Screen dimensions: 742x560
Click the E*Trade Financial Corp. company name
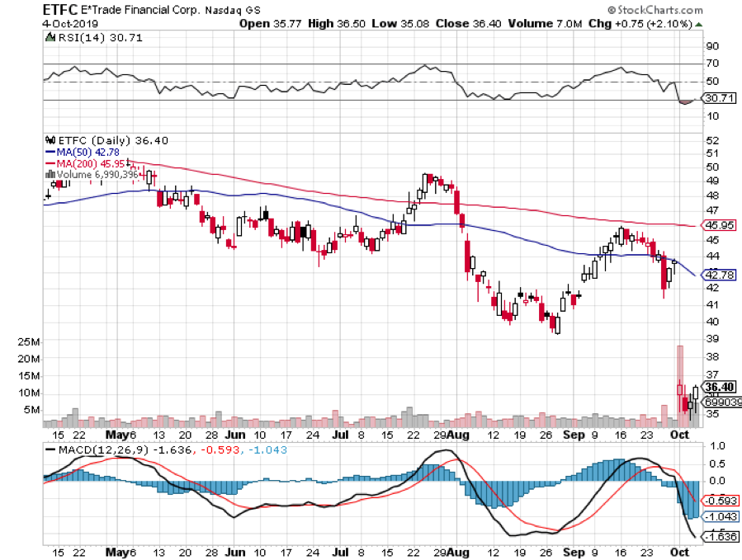(x=140, y=9)
